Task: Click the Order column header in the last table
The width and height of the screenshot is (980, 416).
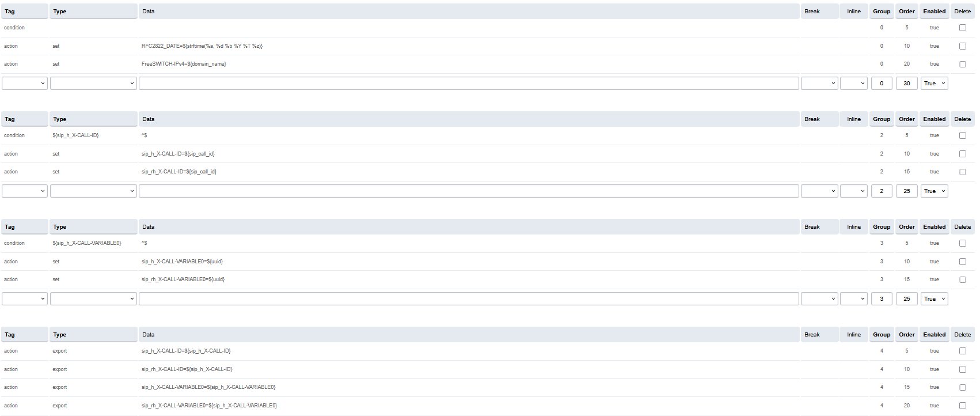Action: click(906, 335)
